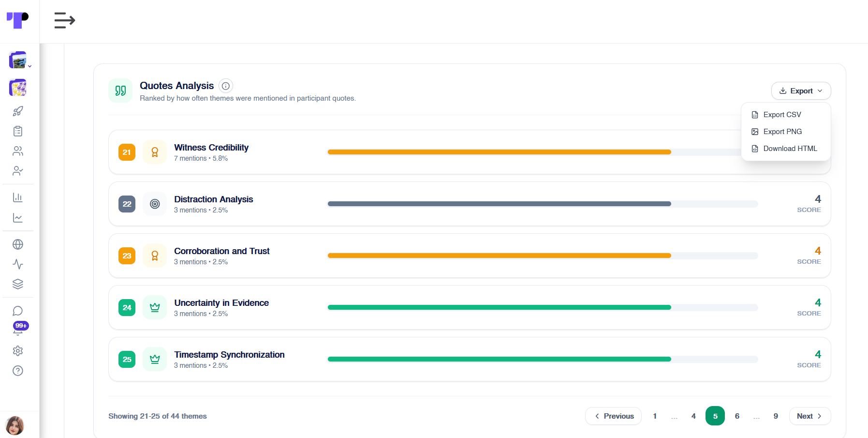Collapse the Export dropdown button

(x=801, y=91)
